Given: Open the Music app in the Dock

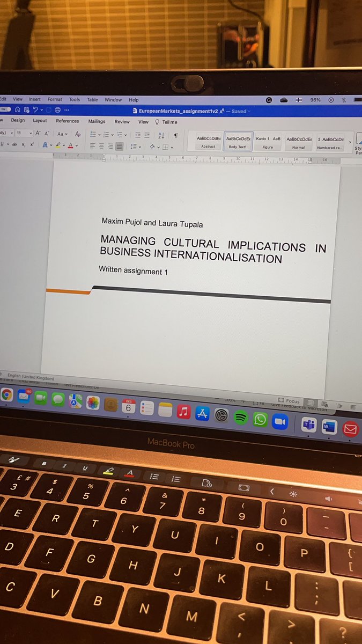Looking at the screenshot, I should point(183,412).
